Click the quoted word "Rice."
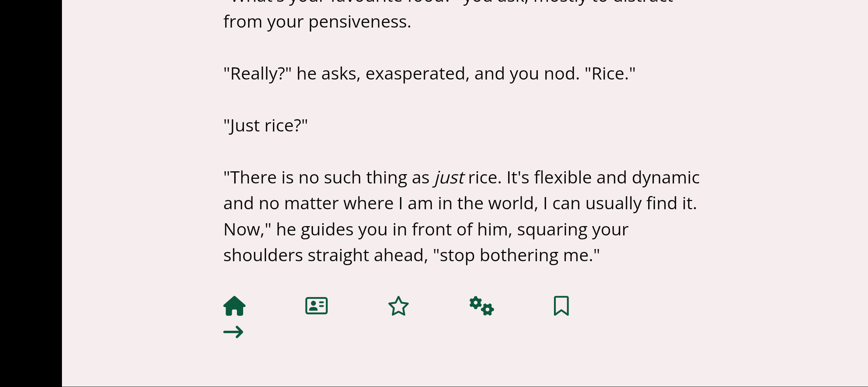Screen dimensions: 868x387 [610, 74]
